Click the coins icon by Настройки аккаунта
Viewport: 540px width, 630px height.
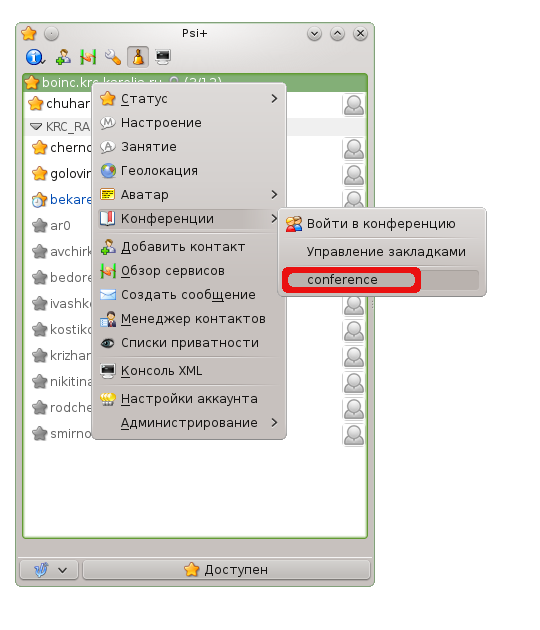pos(108,399)
